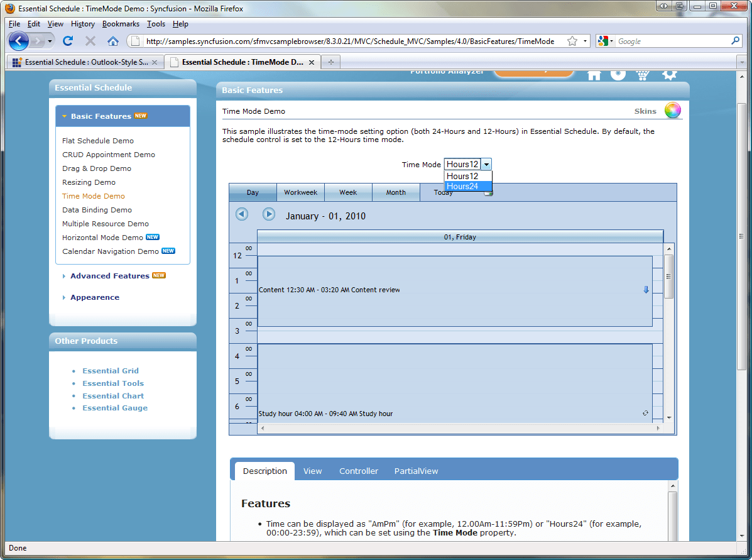Open the Controller tab
Screen dimensions: 752x560
[359, 471]
